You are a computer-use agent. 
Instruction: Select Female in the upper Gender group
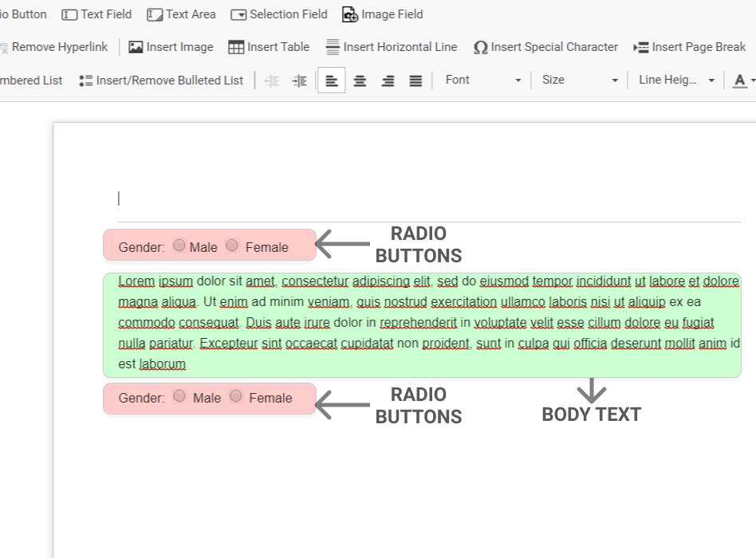coord(232,246)
